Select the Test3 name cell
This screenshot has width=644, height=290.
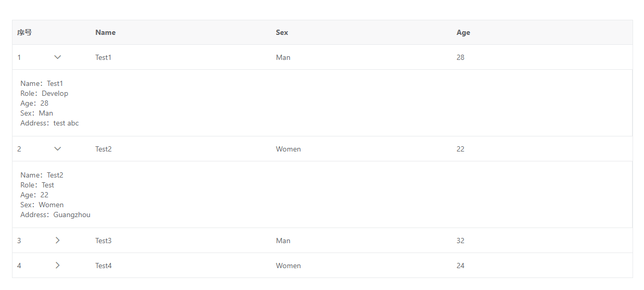point(104,241)
